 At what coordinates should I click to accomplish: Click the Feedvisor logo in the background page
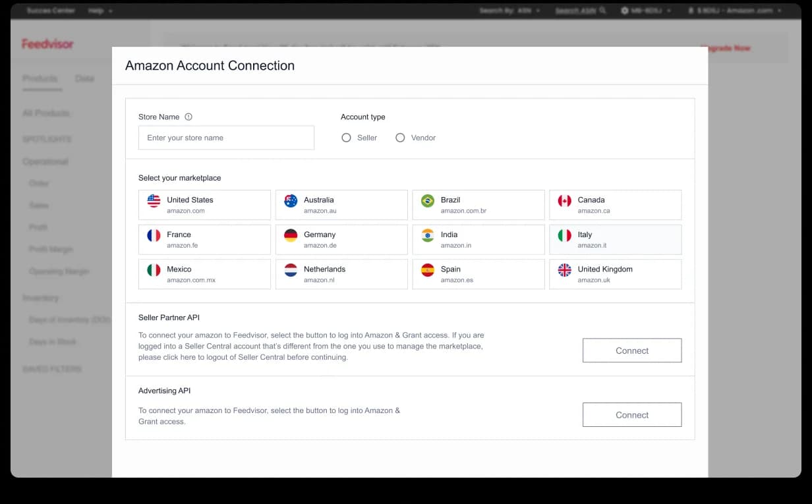(47, 44)
